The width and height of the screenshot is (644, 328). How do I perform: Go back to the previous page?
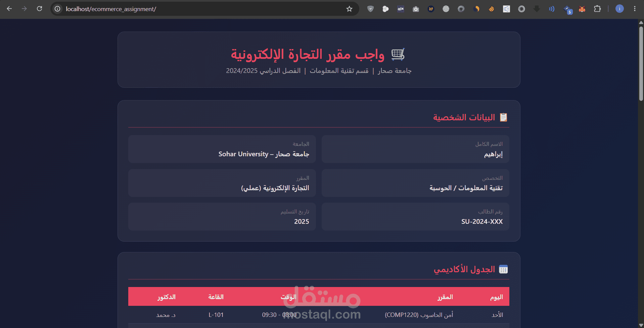tap(9, 9)
